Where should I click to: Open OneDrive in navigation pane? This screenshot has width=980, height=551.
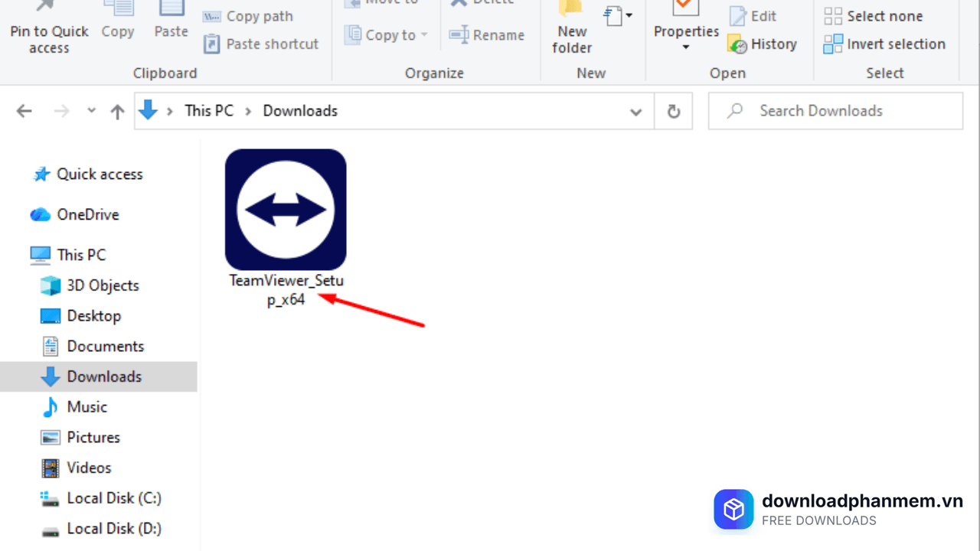click(87, 214)
